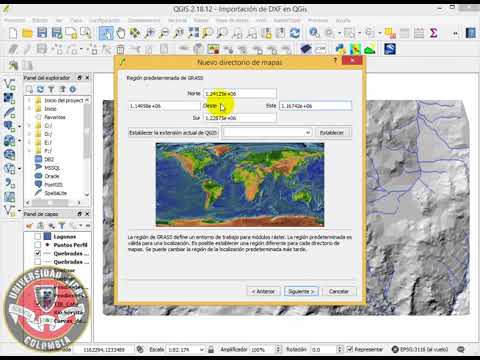Open project with the folder icon
This screenshot has height=360, width=480.
coord(27,33)
